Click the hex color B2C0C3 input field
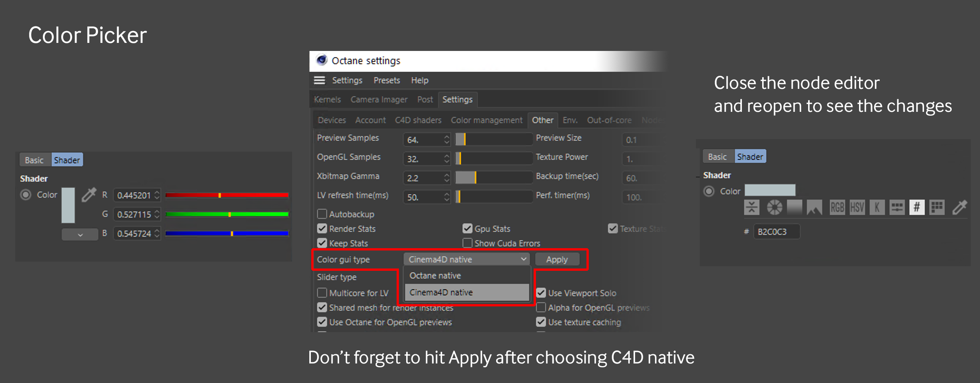 tap(776, 232)
